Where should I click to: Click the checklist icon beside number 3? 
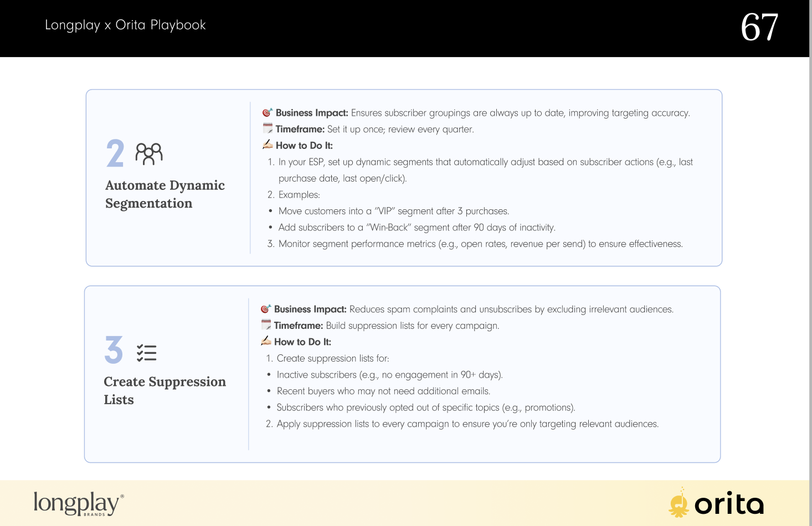[147, 353]
